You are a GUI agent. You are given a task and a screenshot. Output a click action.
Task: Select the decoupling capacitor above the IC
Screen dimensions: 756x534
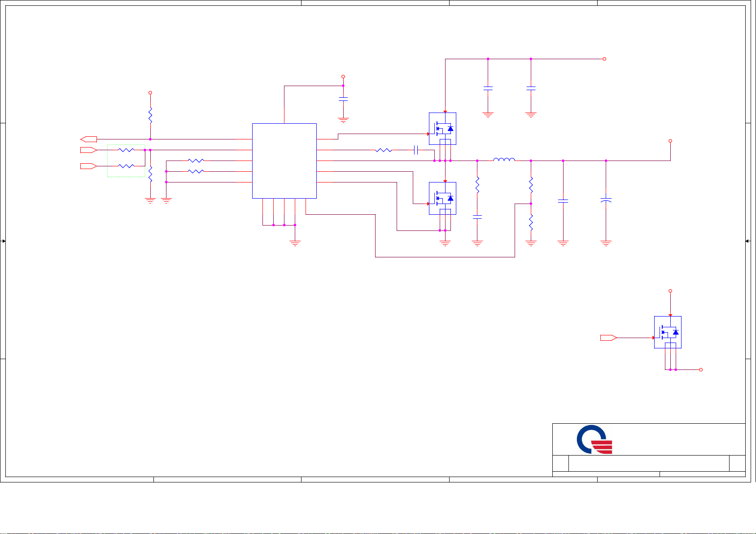343,99
